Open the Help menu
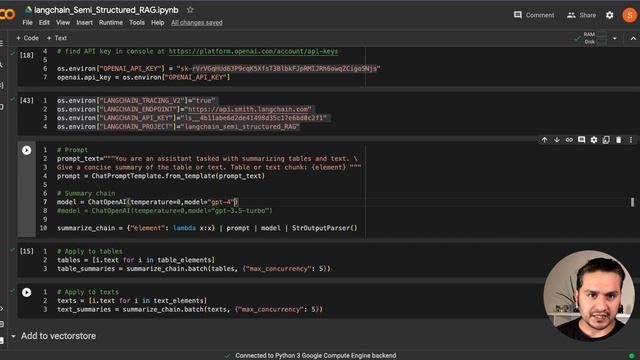This screenshot has height=360, width=640. (158, 22)
